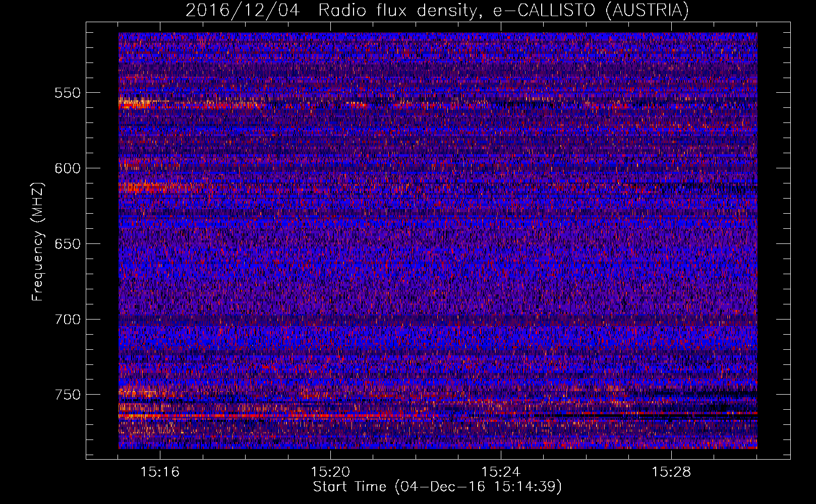Click the 750 frequency tick label
Screen dimensions: 816x504
[68, 395]
